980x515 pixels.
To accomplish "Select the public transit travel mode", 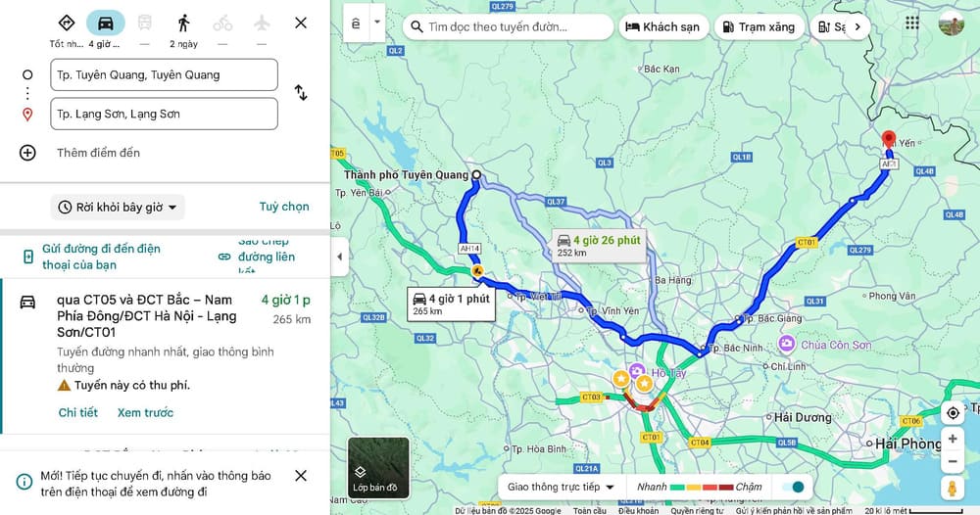I will click(144, 23).
